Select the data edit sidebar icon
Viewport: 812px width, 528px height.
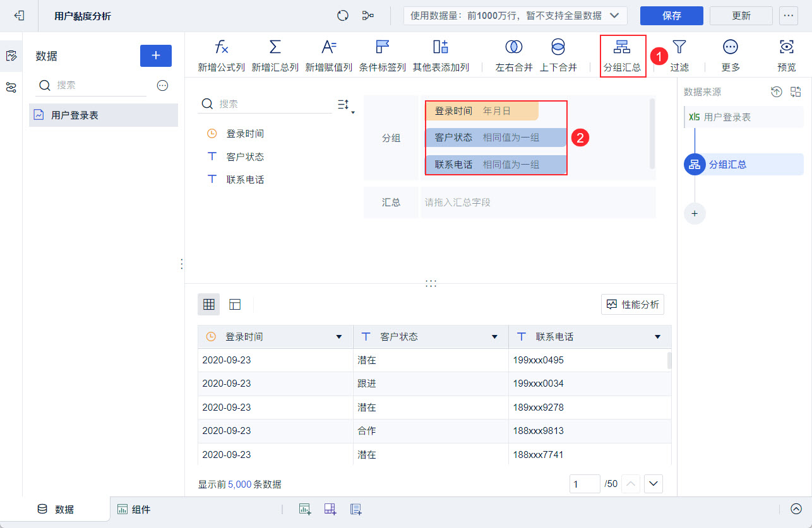11,56
